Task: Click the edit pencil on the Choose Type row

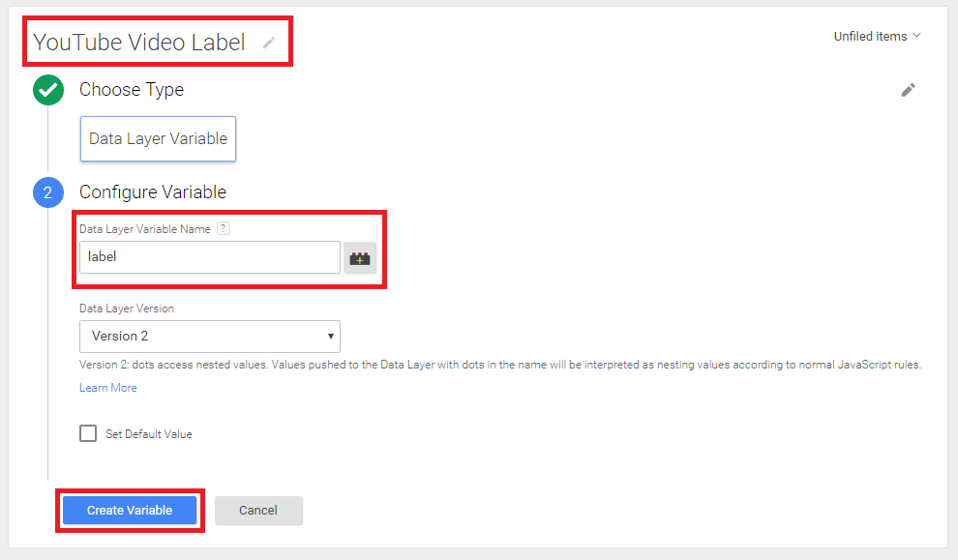Action: [908, 90]
